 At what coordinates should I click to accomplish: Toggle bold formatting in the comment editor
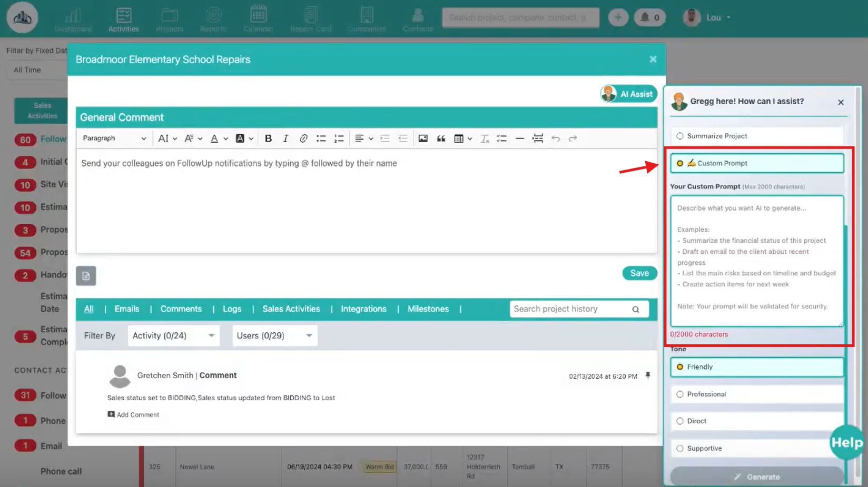(x=268, y=138)
